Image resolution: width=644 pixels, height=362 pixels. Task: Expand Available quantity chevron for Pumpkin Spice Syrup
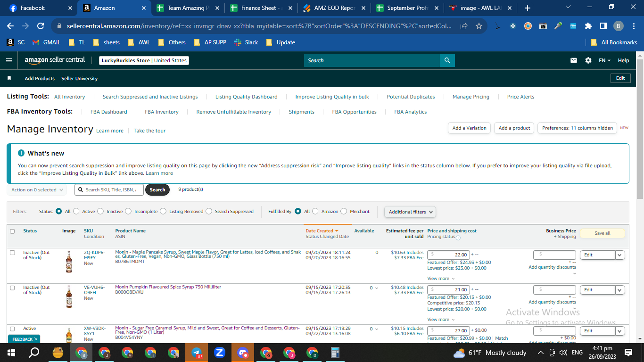pyautogui.click(x=376, y=288)
